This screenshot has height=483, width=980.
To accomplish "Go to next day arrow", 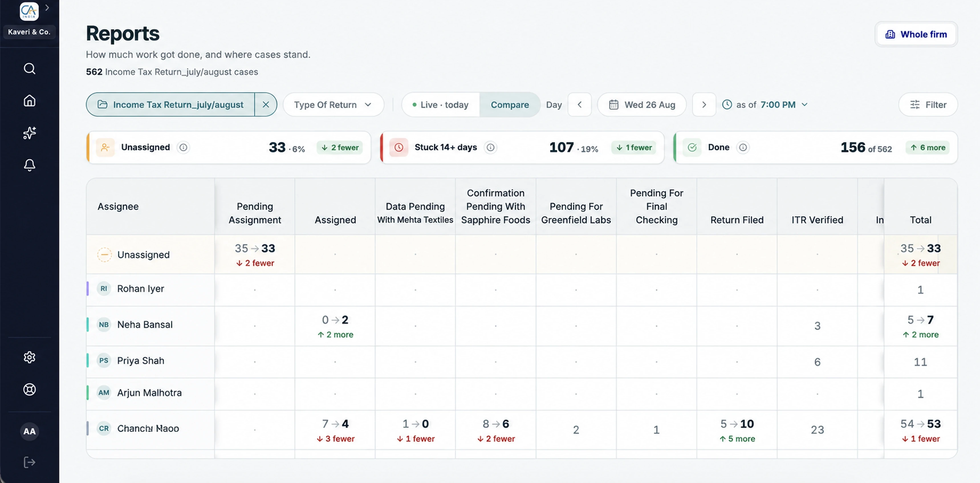I will [704, 105].
